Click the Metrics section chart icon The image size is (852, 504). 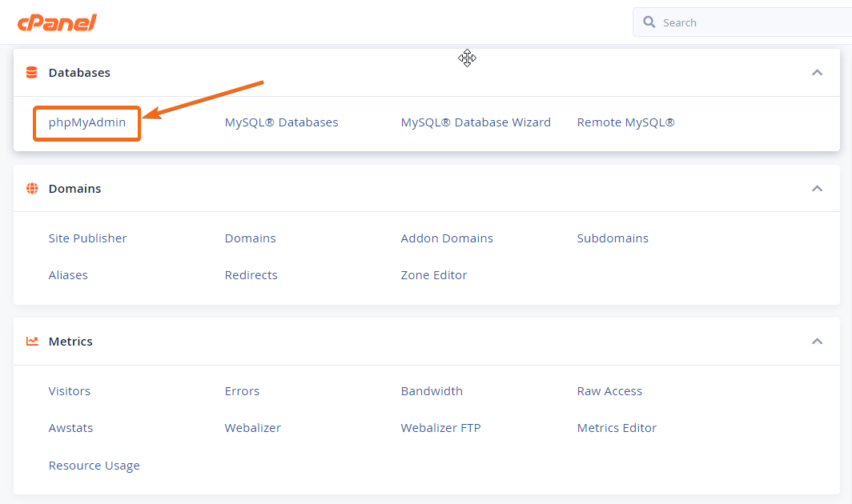(32, 341)
